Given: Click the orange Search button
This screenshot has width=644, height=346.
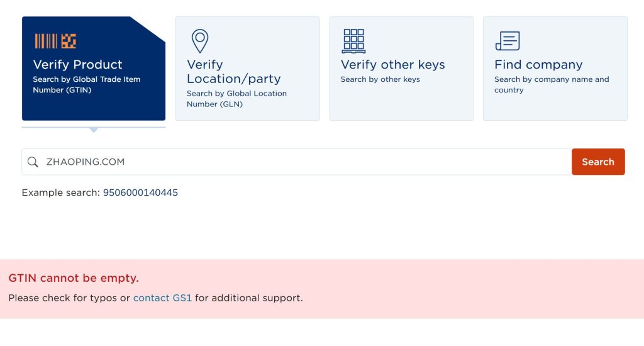Looking at the screenshot, I should pyautogui.click(x=598, y=162).
